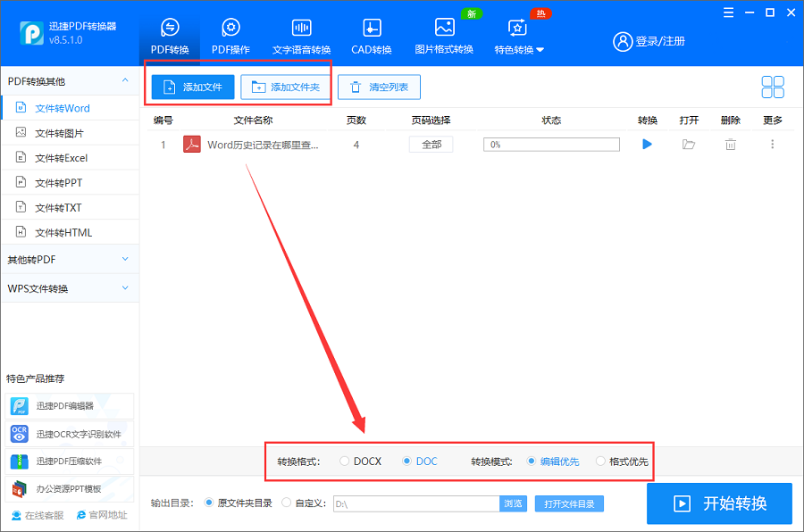This screenshot has height=532, width=804.
Task: Open the hamburger main menu icon
Action: click(729, 12)
